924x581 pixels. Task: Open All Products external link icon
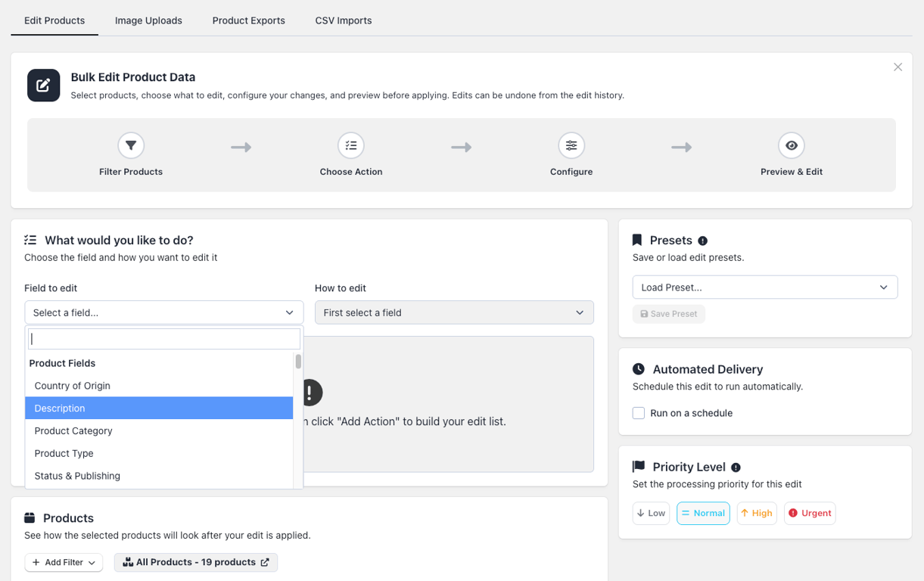(x=265, y=562)
